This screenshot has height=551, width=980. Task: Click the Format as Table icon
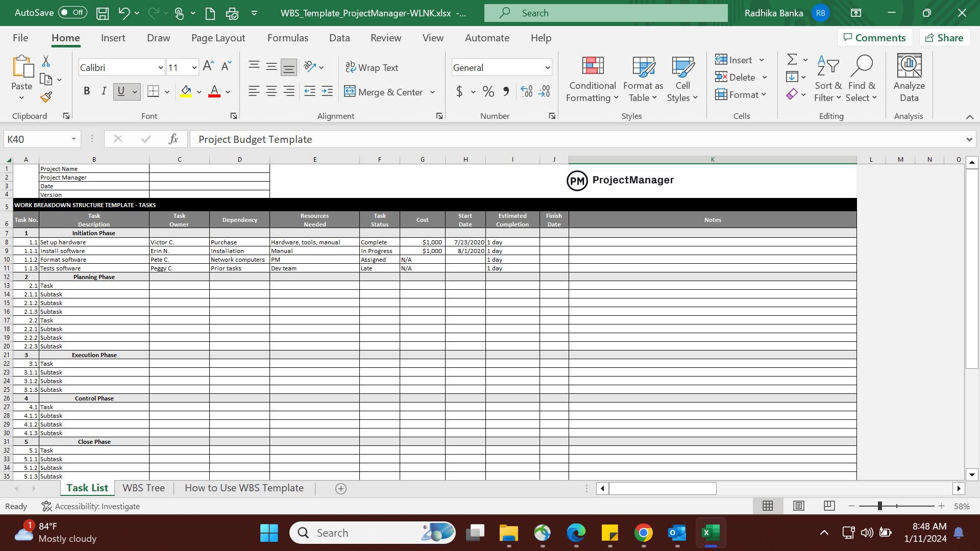pyautogui.click(x=643, y=78)
